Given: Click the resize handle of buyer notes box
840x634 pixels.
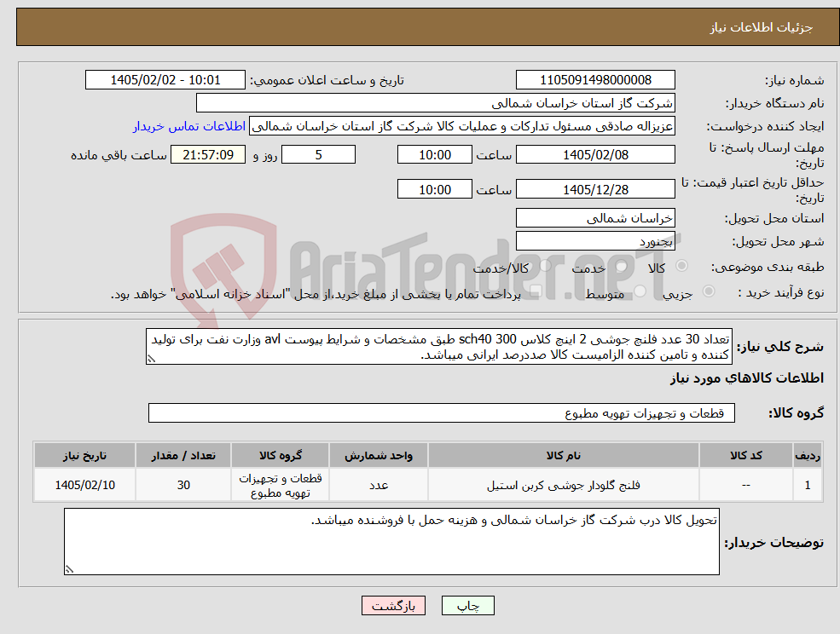Looking at the screenshot, I should (69, 569).
